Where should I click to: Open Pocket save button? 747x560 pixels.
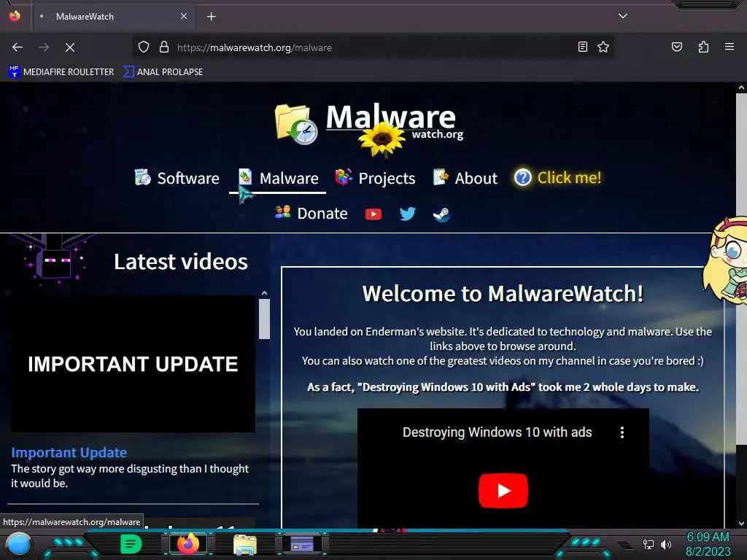pyautogui.click(x=676, y=47)
